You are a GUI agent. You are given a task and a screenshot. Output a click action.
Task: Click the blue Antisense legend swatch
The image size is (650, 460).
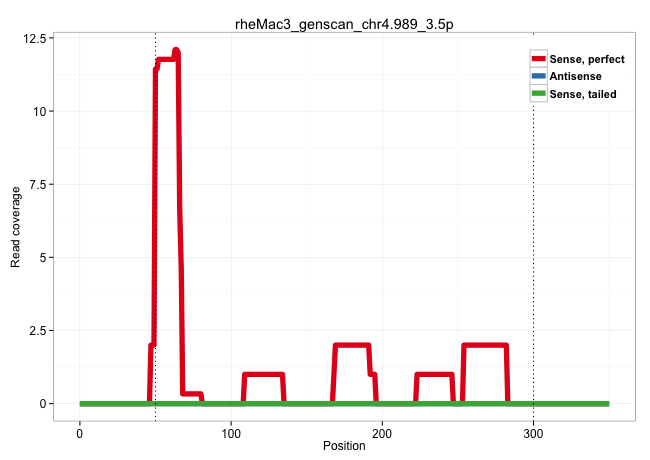[539, 76]
